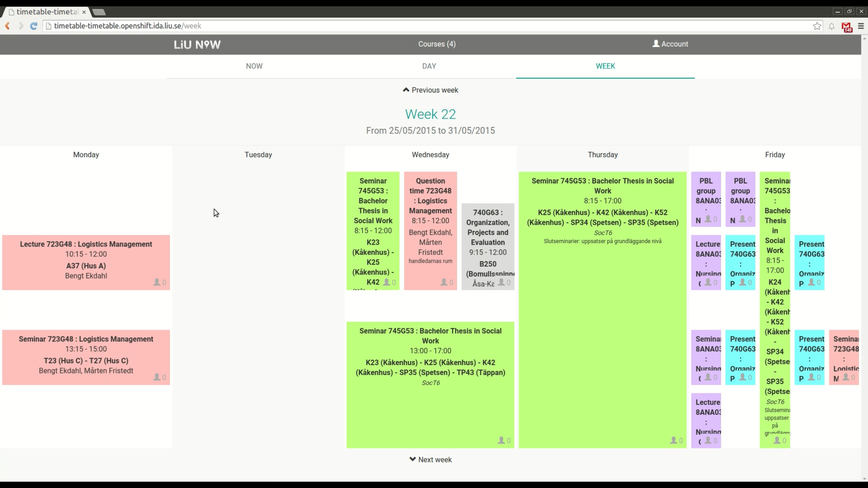Click the Week 22 heading

(430, 114)
